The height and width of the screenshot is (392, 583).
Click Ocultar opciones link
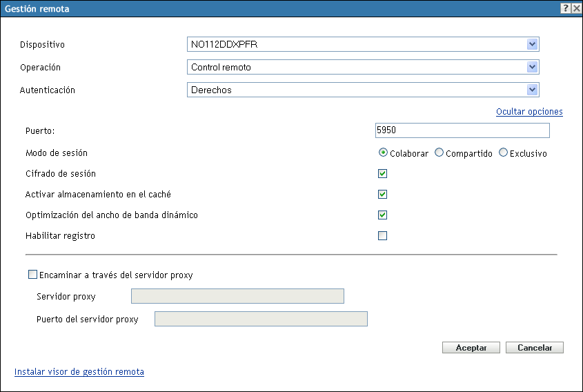tap(529, 111)
